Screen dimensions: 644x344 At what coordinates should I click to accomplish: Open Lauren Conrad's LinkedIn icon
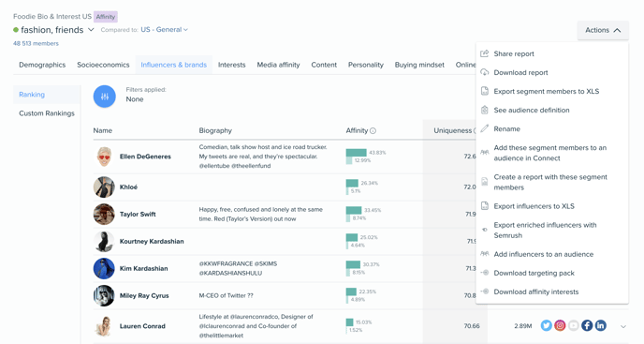(x=600, y=325)
